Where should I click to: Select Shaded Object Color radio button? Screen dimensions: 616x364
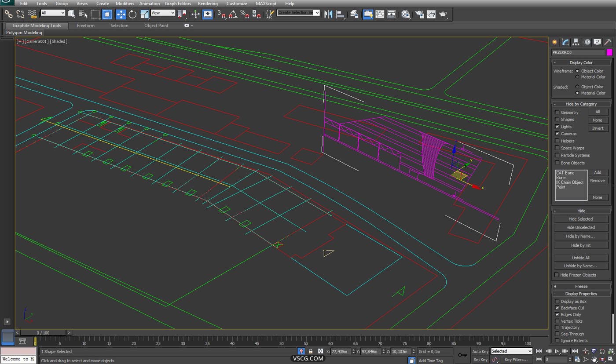[x=577, y=87]
